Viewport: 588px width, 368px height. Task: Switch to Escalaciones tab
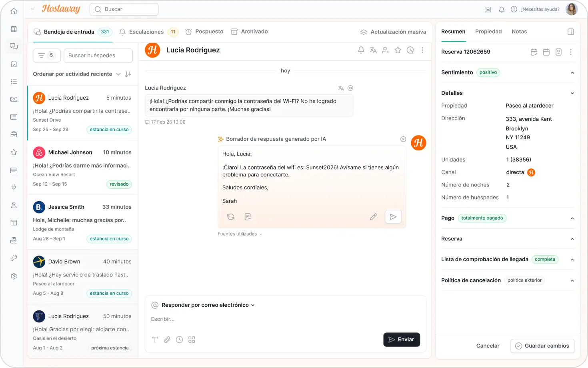tap(149, 32)
